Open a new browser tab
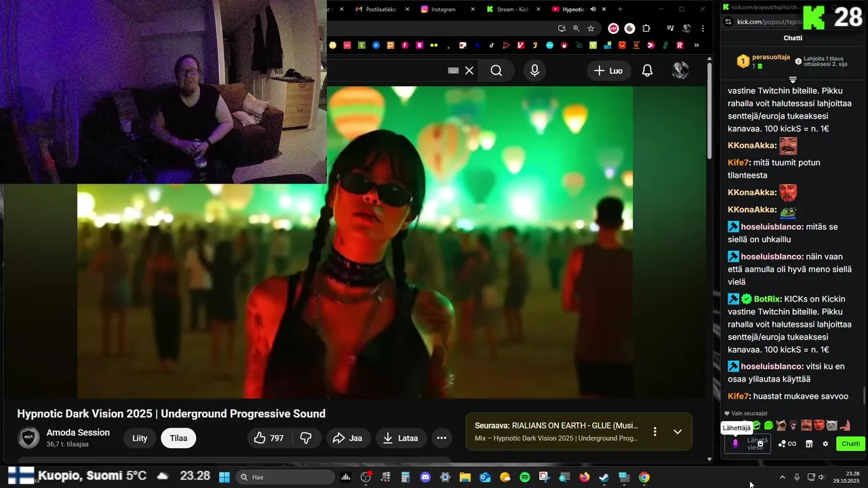 [x=620, y=9]
